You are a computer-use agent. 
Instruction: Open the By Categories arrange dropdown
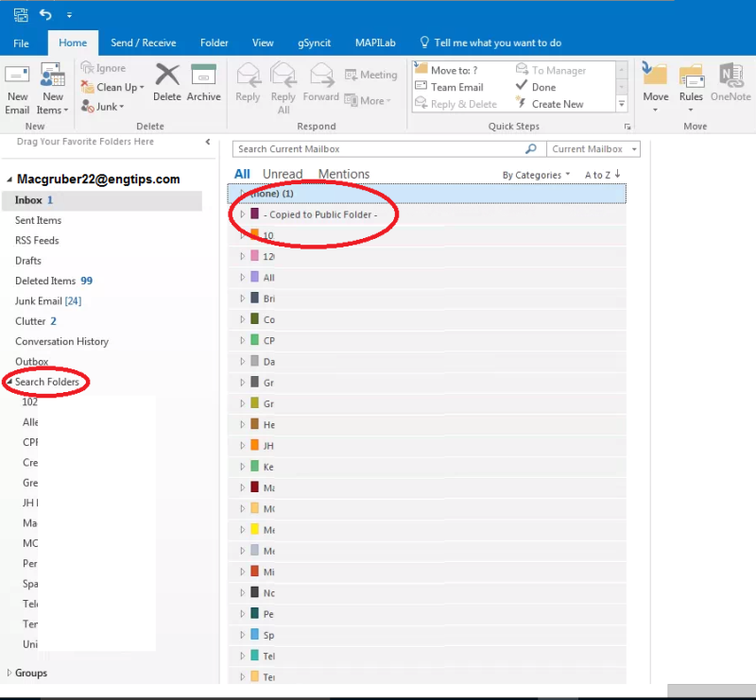coord(536,175)
